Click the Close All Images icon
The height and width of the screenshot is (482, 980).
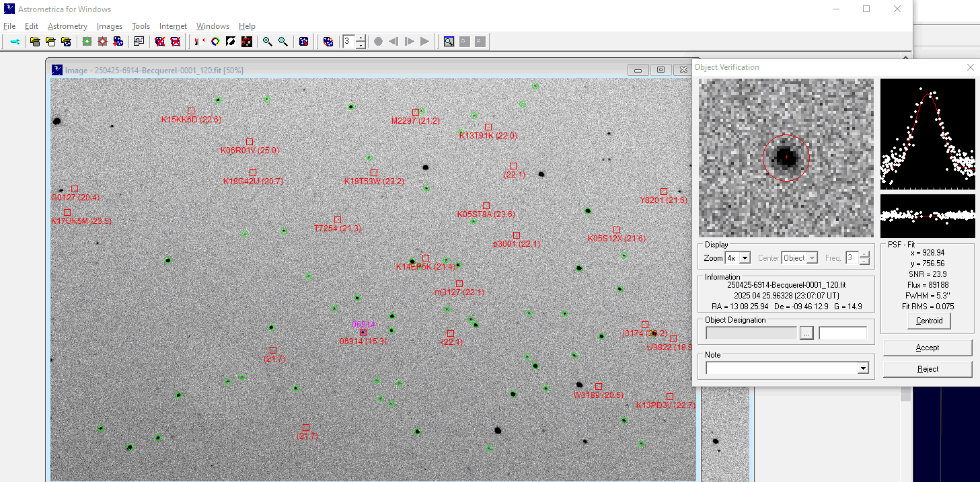[x=175, y=42]
